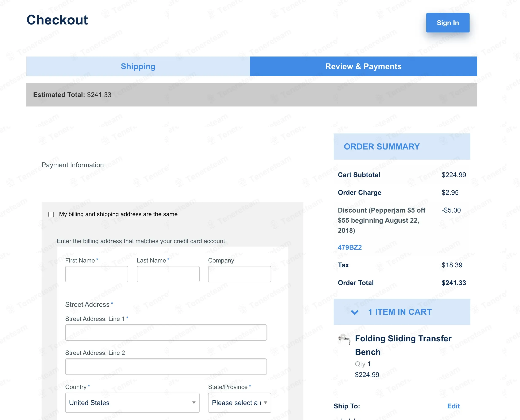Collapse the 1 Item in Cart section
Viewport: 520px width, 420px height.
click(402, 312)
